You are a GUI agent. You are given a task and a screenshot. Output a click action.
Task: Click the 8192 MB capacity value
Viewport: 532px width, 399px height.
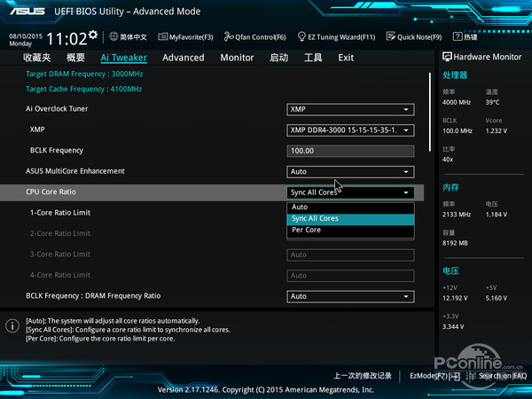(x=455, y=243)
